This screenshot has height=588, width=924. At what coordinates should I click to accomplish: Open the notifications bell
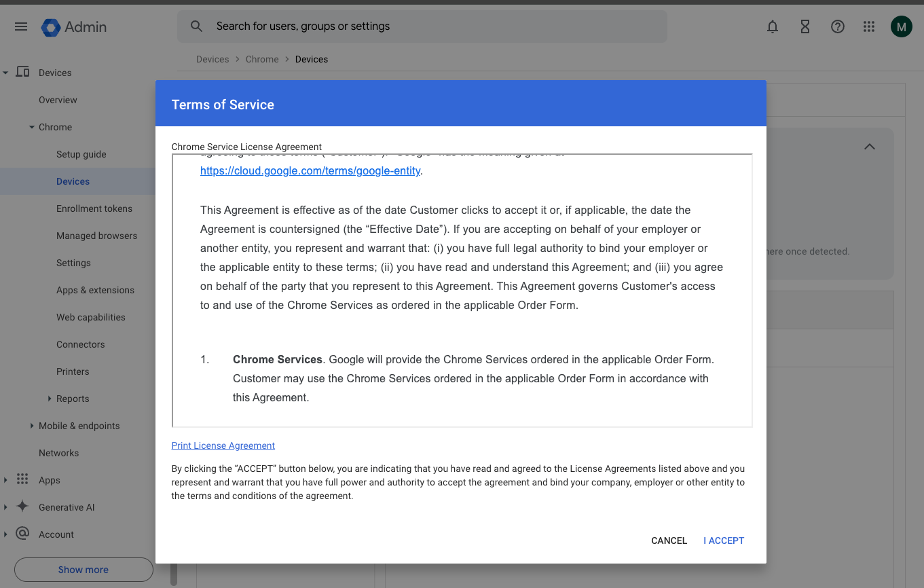click(x=773, y=26)
